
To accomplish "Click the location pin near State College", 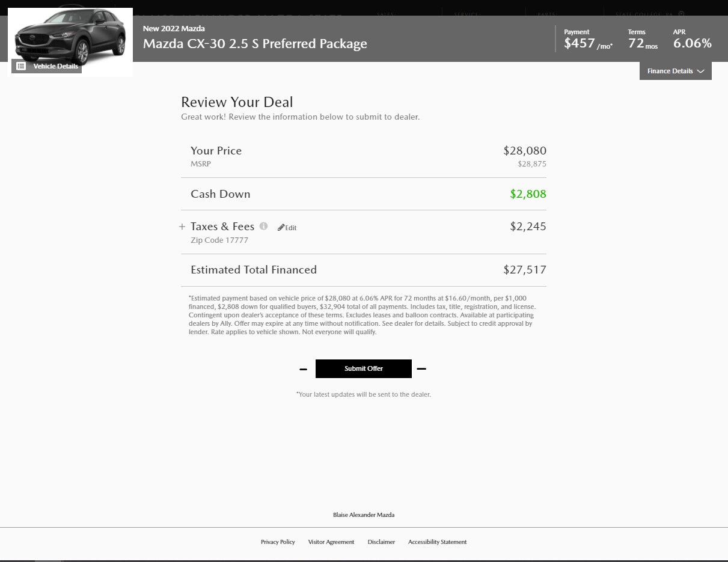I will 681,13.
